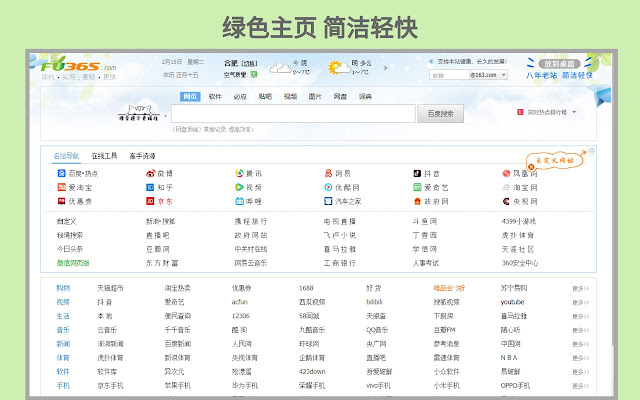Open the OPPO手机 link
The image size is (640, 400).
coord(515,385)
